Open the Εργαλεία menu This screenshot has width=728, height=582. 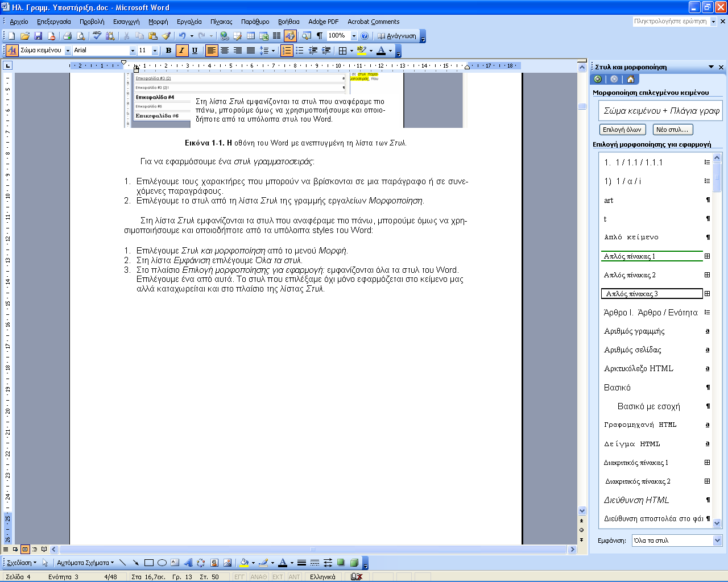point(189,22)
